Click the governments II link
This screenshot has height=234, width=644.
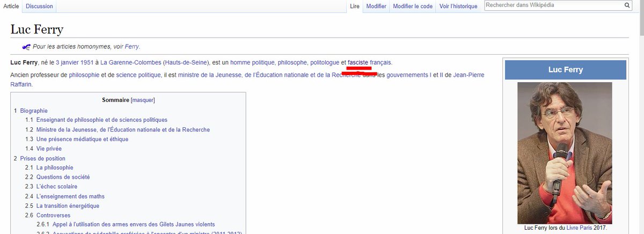coord(441,75)
